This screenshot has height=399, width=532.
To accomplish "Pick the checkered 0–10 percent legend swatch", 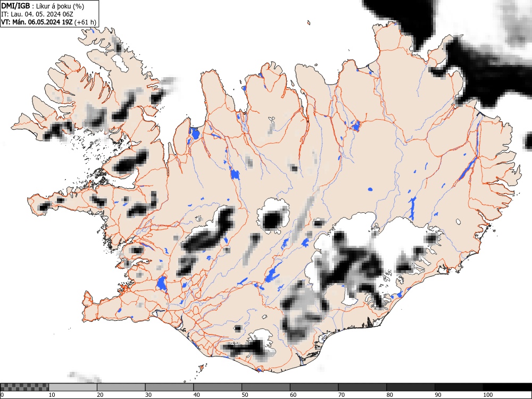I will point(24,387).
